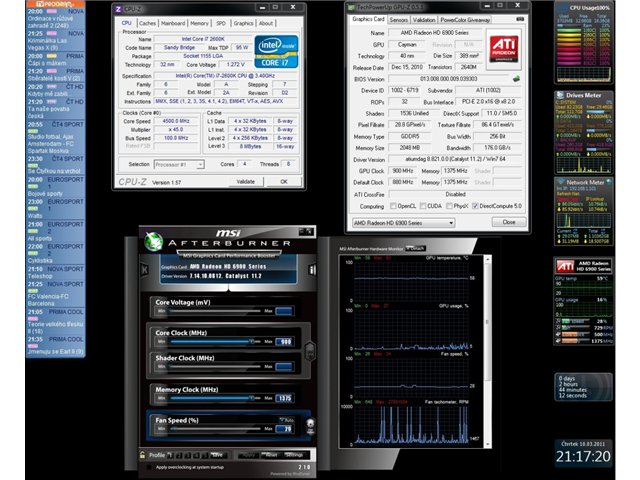Launch Kombustor via the K button in Afterburner
The image size is (640, 480).
tap(144, 270)
